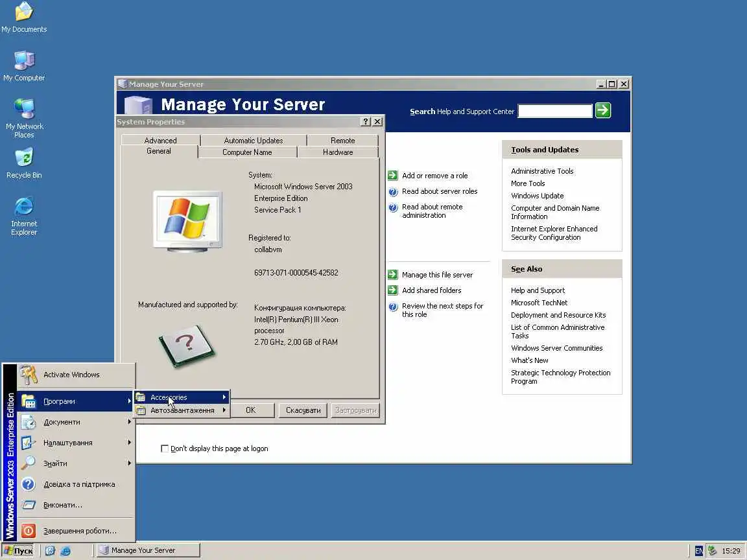Click the Скасувати cancel button
The width and height of the screenshot is (747, 560).
pyautogui.click(x=303, y=410)
